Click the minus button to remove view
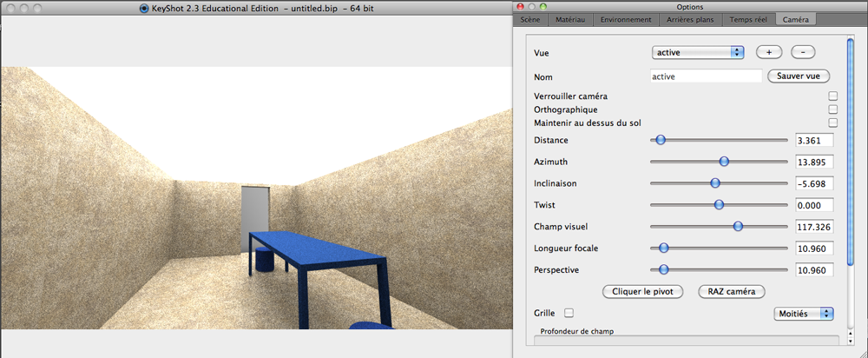The image size is (868, 358). click(803, 52)
